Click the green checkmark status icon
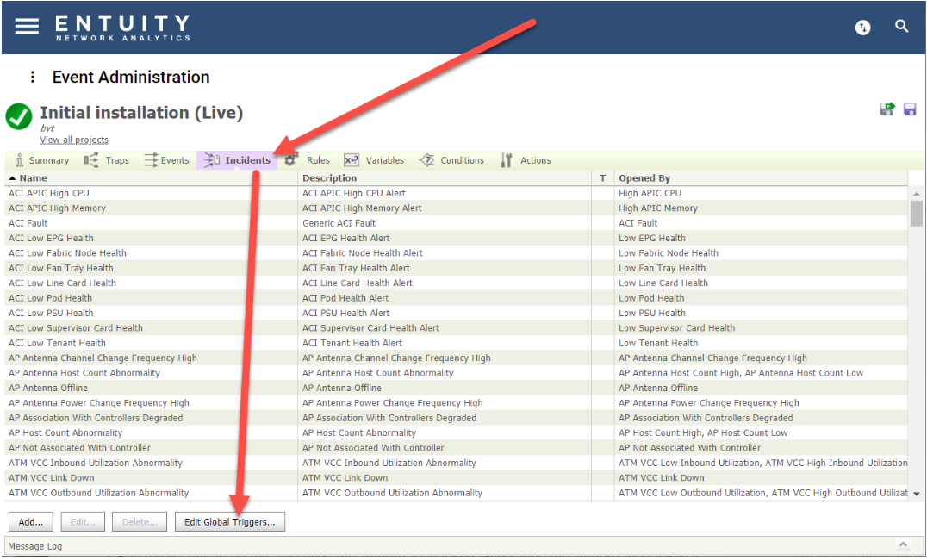The width and height of the screenshot is (927, 560). [19, 116]
